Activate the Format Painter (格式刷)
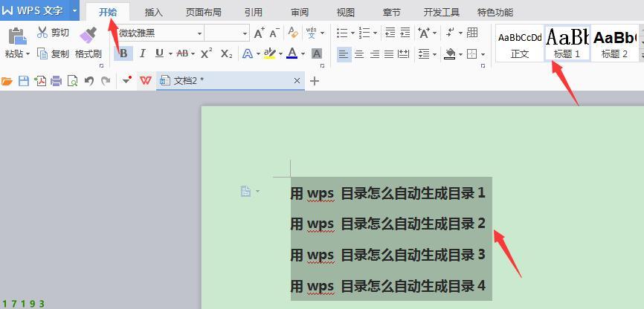644x309 pixels. coord(88,42)
